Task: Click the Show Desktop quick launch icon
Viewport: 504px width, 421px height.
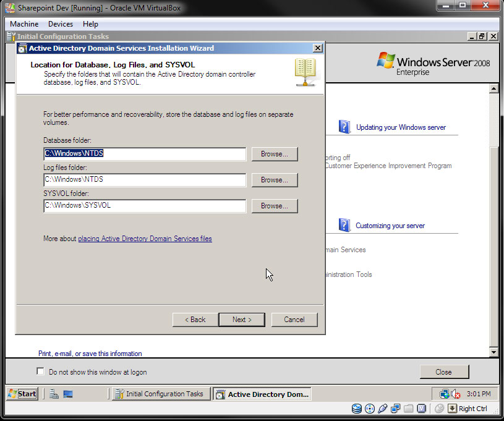Action: 68,394
